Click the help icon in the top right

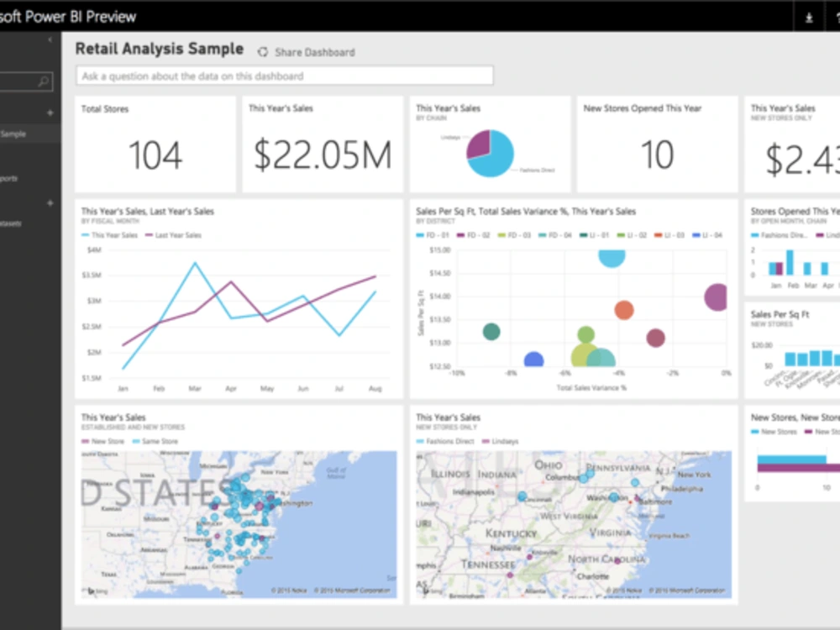pos(837,17)
